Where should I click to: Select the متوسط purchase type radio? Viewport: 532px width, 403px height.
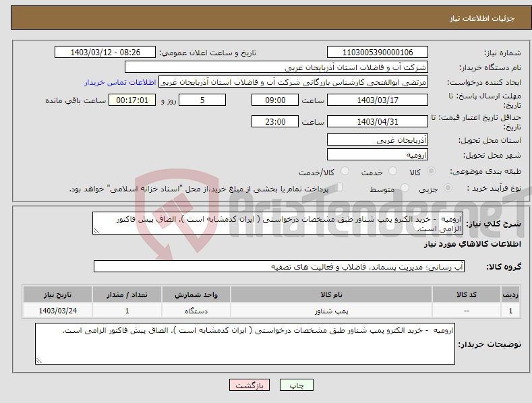tap(405, 187)
